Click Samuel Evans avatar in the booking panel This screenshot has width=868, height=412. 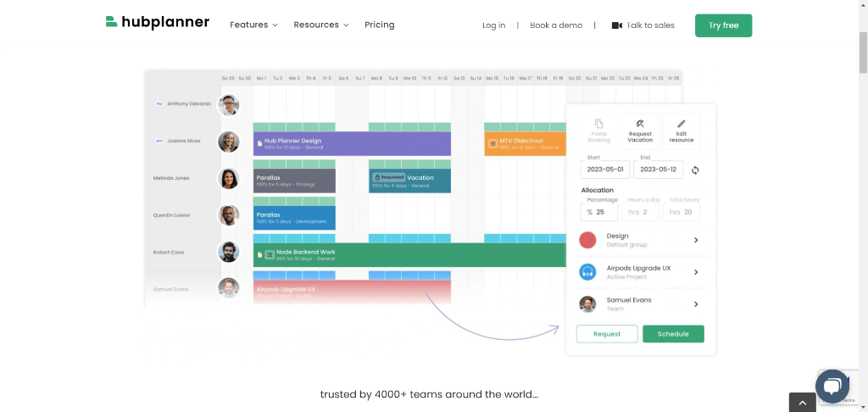point(587,304)
